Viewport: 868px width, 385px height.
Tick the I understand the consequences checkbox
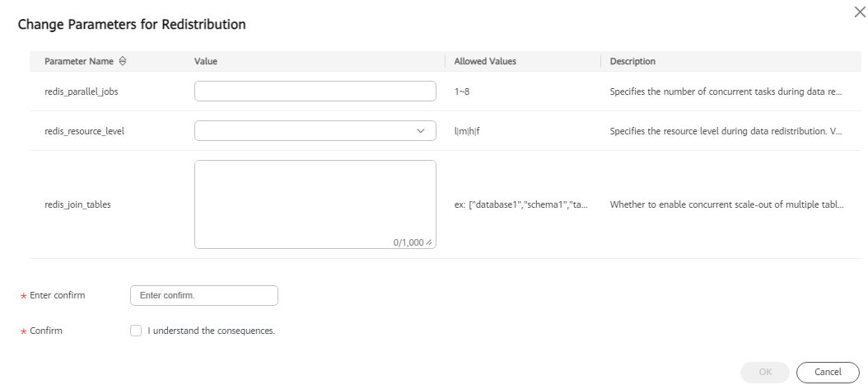point(136,331)
